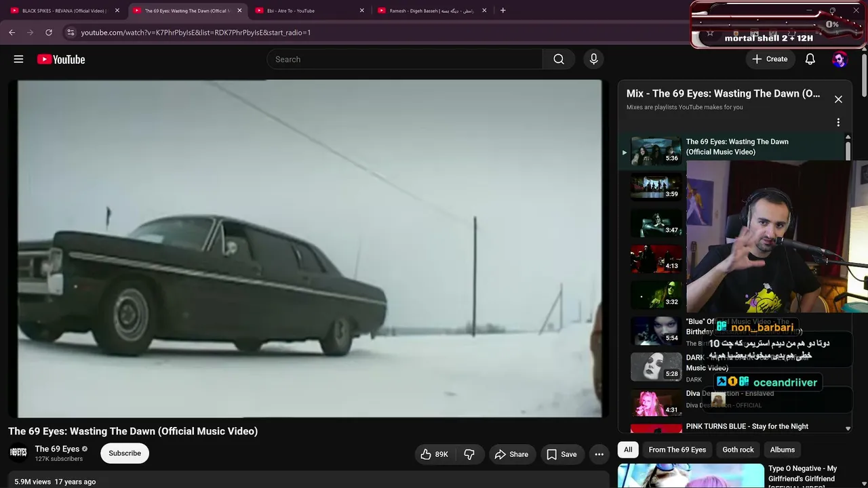Close the BLACK SPIKES - REVANA tab
Image resolution: width=868 pixels, height=488 pixels.
[x=117, y=11]
